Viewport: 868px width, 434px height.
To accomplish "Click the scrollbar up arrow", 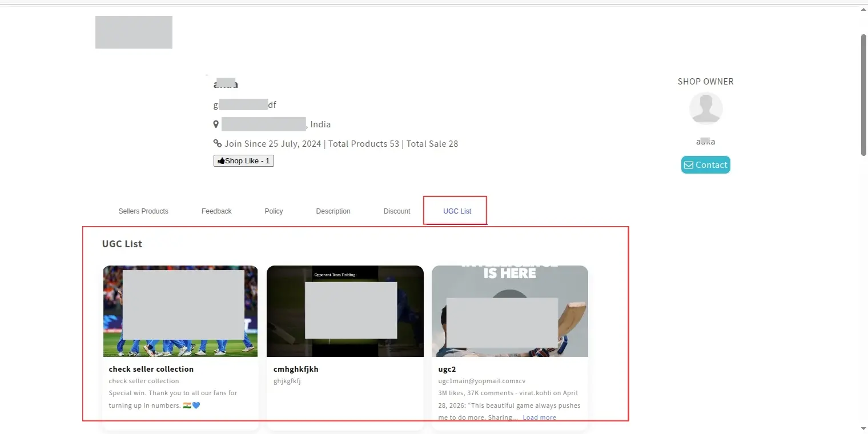I will pyautogui.click(x=863, y=10).
